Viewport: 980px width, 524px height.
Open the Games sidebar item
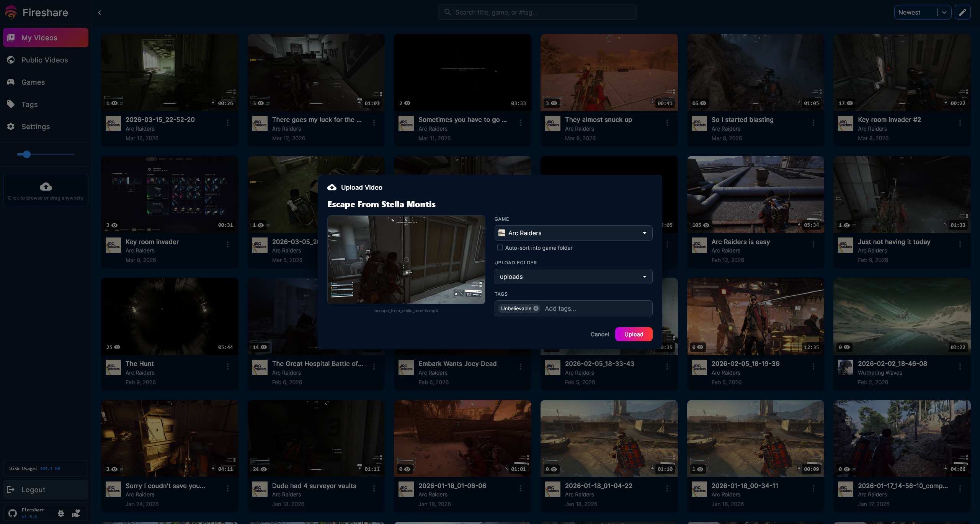pyautogui.click(x=33, y=82)
